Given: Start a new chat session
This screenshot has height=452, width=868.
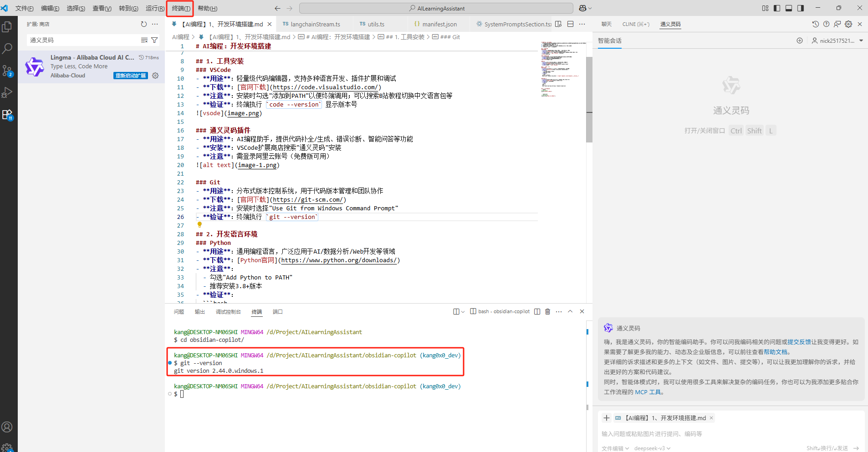Looking at the screenshot, I should click(800, 41).
